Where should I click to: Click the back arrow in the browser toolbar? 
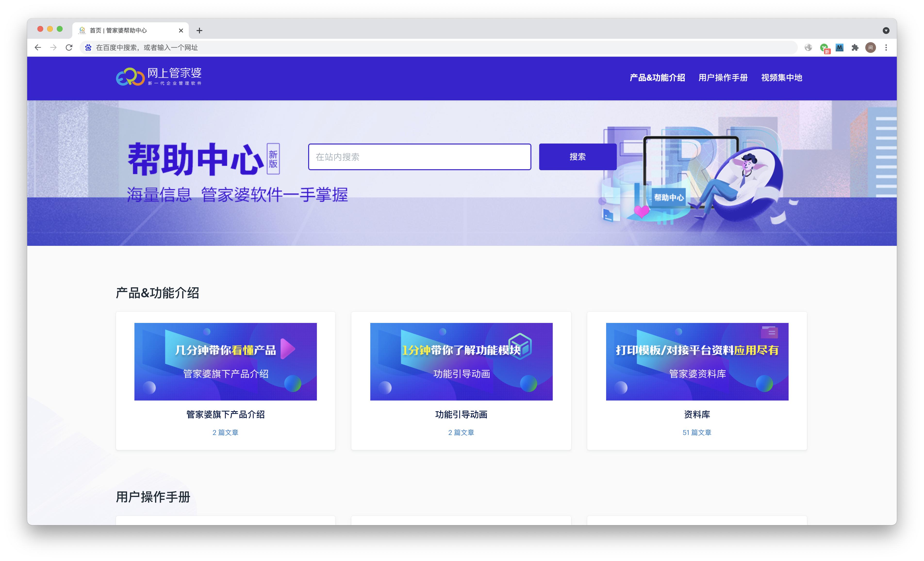38,48
